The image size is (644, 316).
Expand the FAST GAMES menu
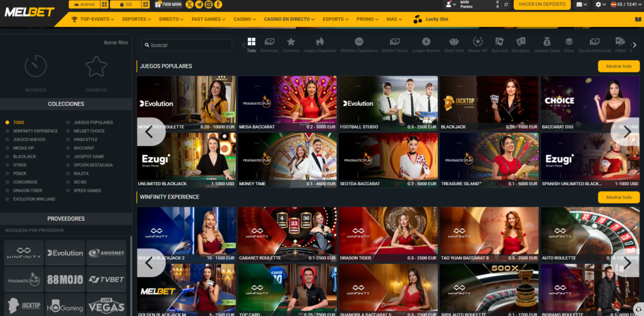(x=209, y=20)
